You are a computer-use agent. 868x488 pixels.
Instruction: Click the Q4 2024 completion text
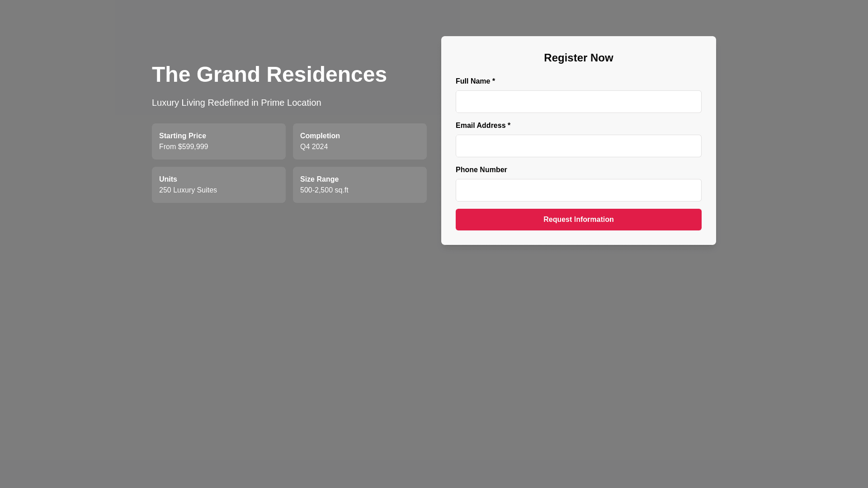(314, 147)
